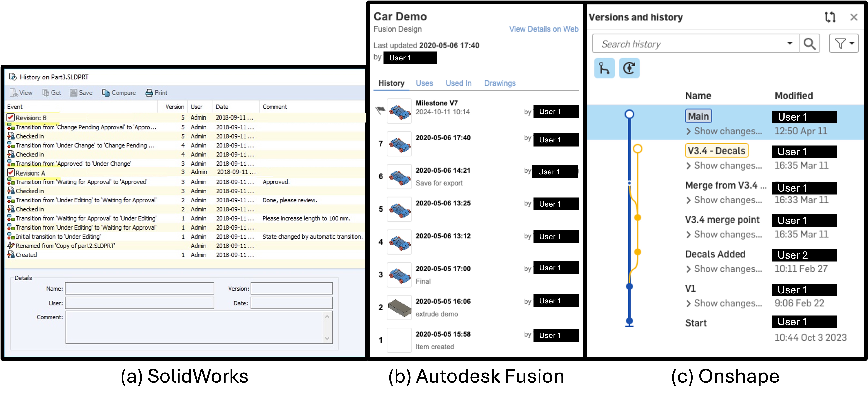Screen dimensions: 868x401
Task: Click the Compare toolbar icon
Action: [106, 93]
